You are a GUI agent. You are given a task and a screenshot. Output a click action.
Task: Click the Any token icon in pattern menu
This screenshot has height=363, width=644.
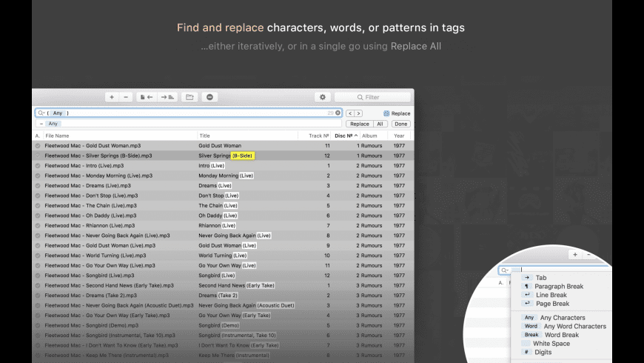[529, 317]
